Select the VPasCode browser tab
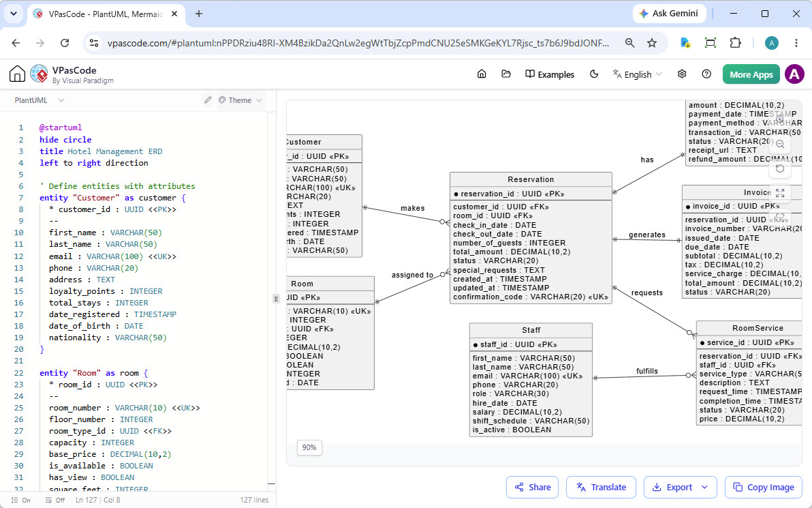The image size is (812, 508). (x=106, y=14)
